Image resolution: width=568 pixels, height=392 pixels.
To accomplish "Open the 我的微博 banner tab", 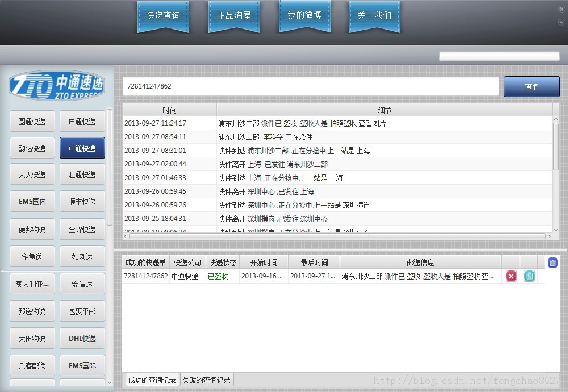I will click(x=304, y=15).
